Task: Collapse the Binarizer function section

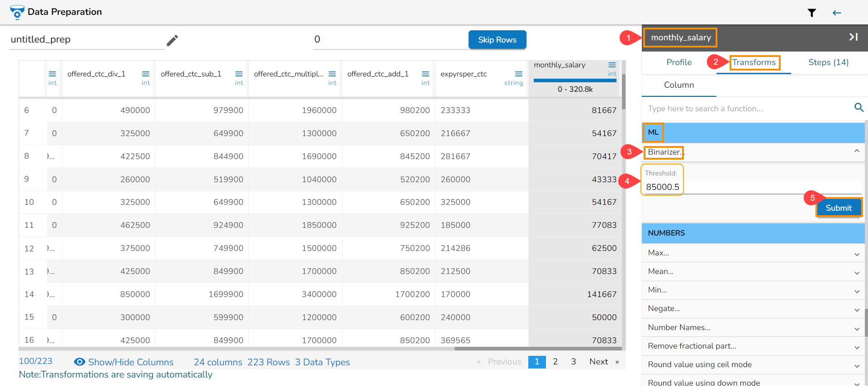Action: (x=857, y=151)
